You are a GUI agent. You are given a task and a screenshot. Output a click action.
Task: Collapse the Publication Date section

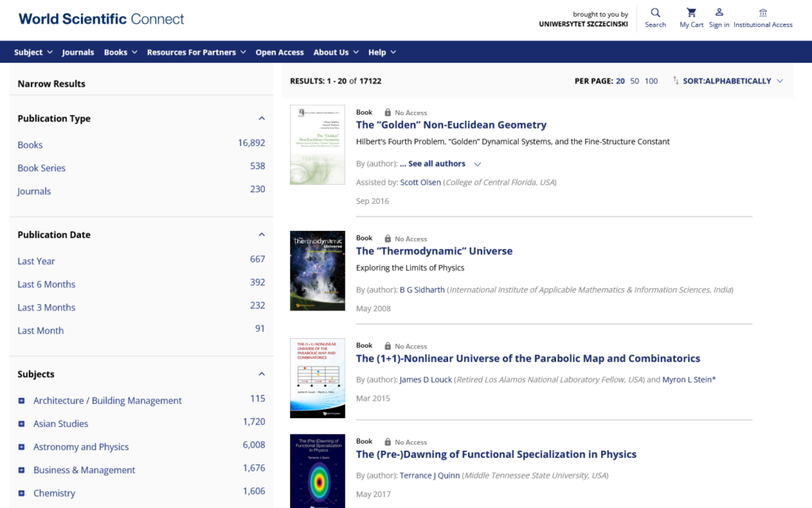[x=262, y=235]
